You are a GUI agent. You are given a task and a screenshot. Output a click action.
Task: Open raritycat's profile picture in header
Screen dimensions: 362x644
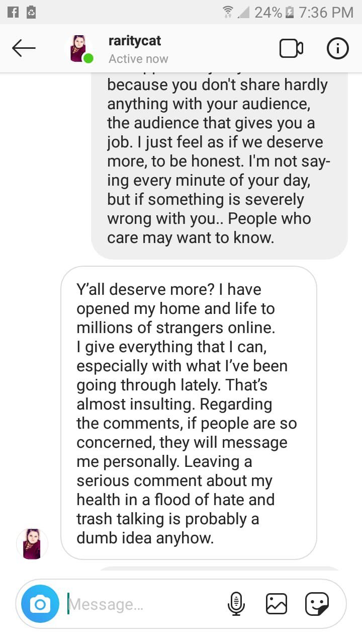(80, 49)
